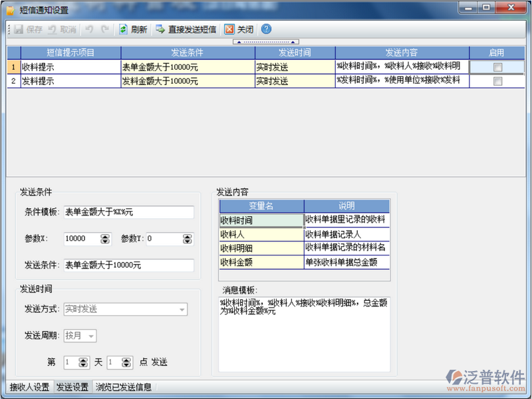Click the 短信提示项目 column header
Viewport: 532px width, 399px height.
tap(70, 53)
